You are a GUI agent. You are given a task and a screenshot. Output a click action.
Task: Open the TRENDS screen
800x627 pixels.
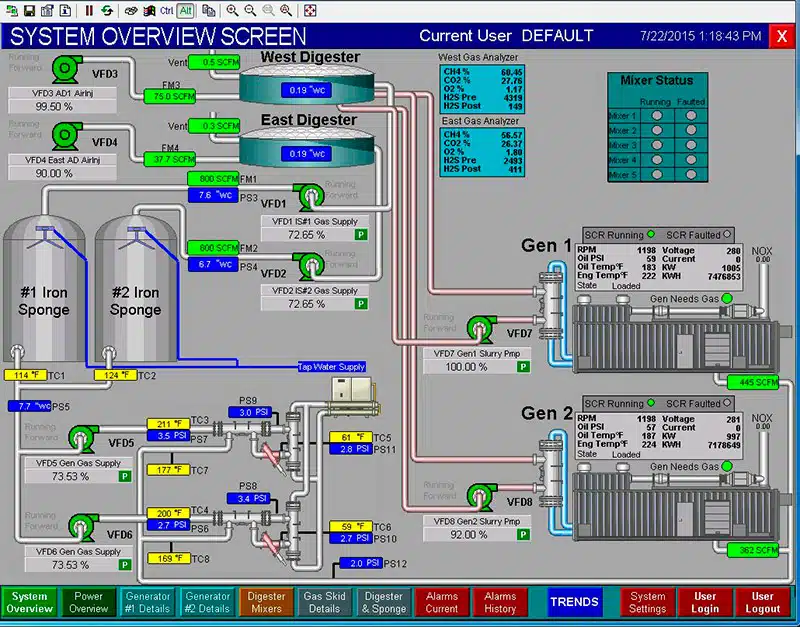point(574,602)
